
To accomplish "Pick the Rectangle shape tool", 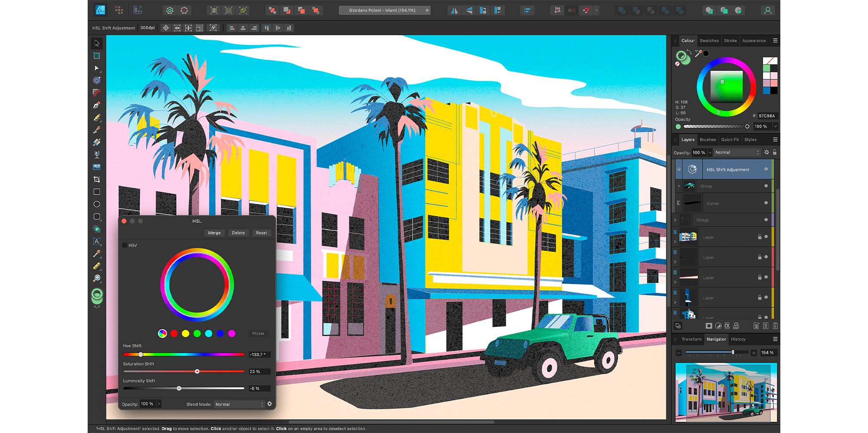I will pyautogui.click(x=97, y=192).
